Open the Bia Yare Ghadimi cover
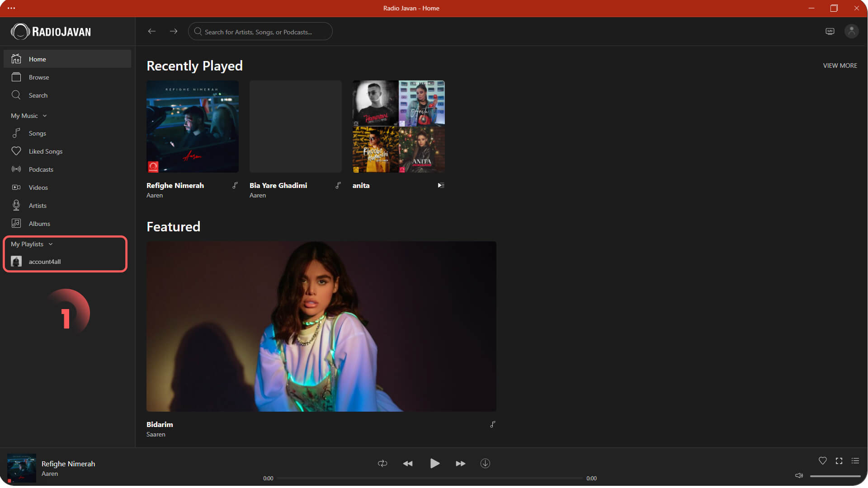This screenshot has width=868, height=488. click(x=296, y=127)
